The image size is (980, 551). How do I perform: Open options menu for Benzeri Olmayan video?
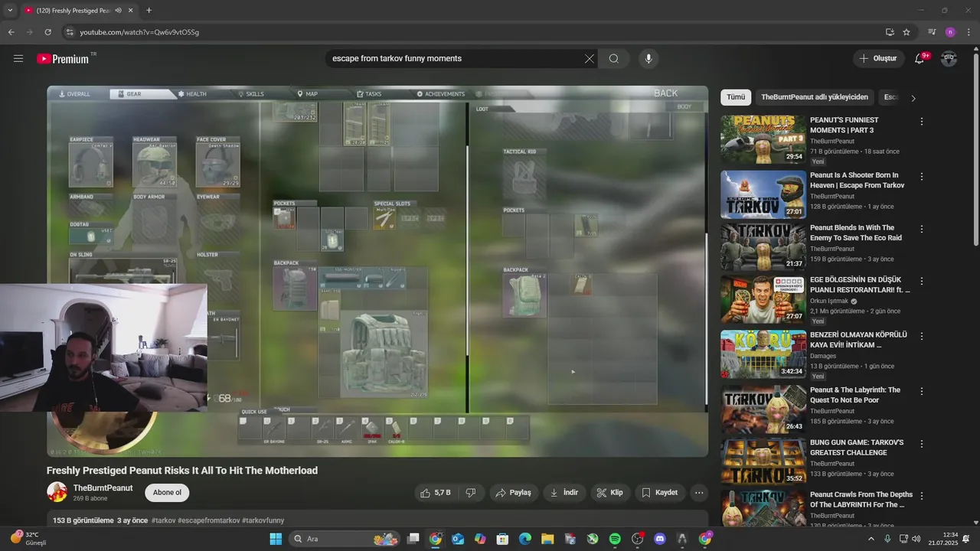[922, 336]
